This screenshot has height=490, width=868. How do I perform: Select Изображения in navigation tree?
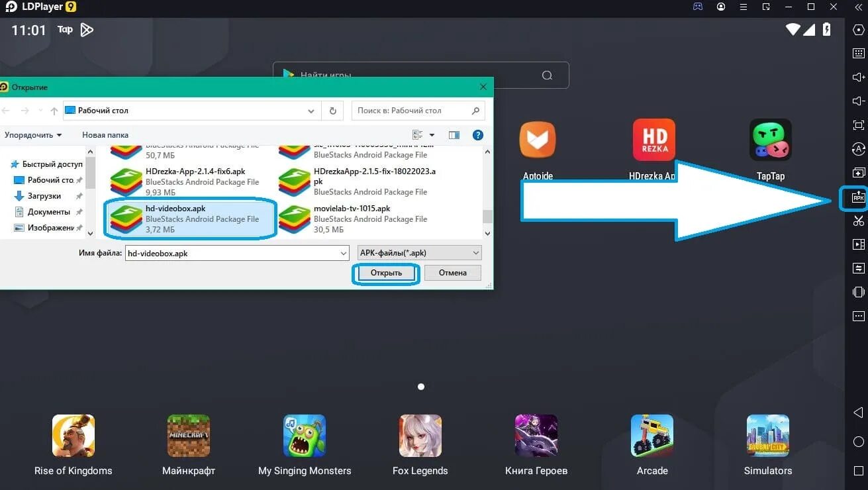pos(50,228)
